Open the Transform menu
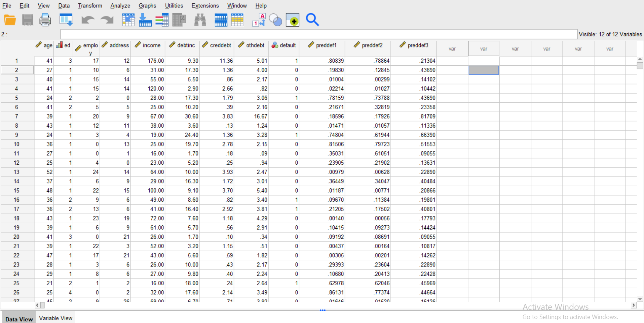This screenshot has height=323, width=644. (90, 6)
